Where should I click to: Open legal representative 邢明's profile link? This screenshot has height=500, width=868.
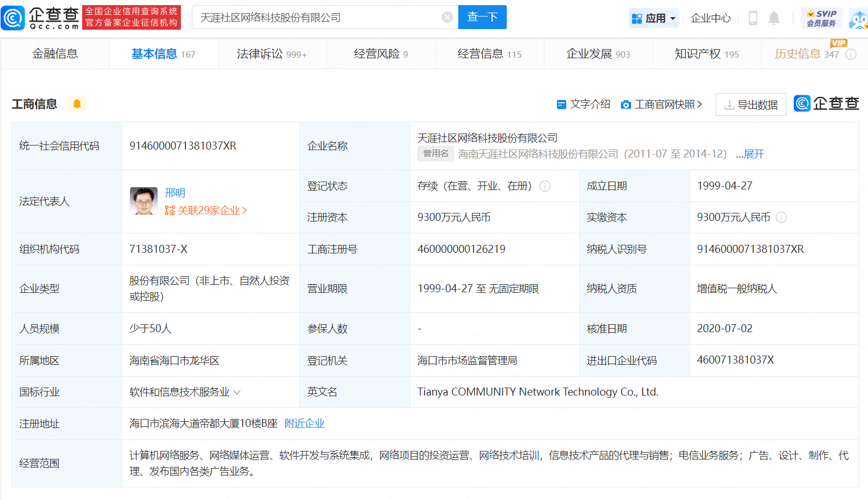coord(175,192)
